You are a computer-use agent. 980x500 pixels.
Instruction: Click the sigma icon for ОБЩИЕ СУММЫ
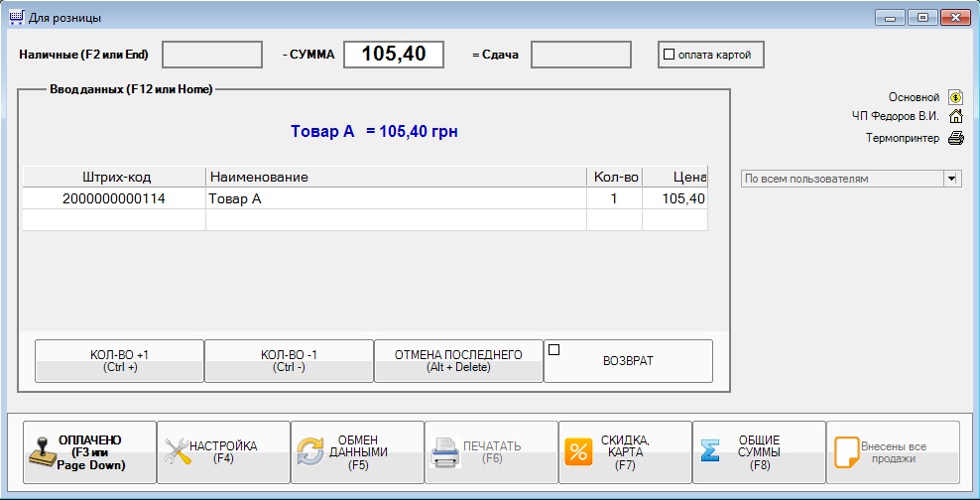pyautogui.click(x=710, y=452)
